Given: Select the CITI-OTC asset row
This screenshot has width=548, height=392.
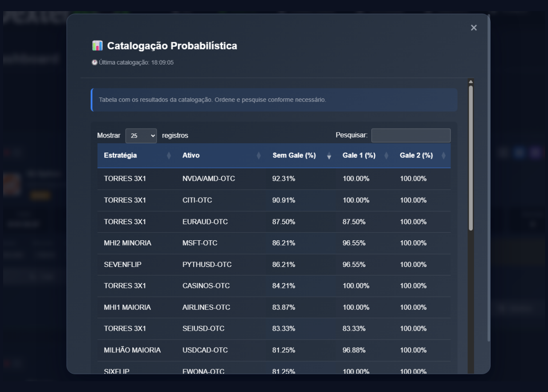Looking at the screenshot, I should click(x=197, y=200).
